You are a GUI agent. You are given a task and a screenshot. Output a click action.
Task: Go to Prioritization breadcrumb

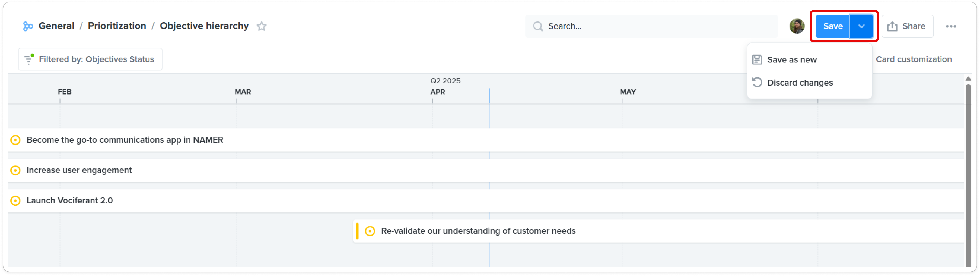click(x=117, y=26)
